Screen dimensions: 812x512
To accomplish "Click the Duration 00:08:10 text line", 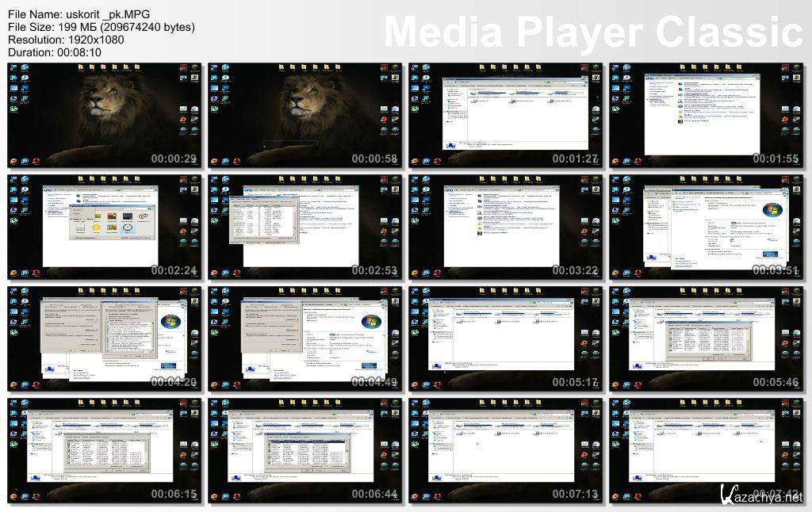I will pos(54,52).
